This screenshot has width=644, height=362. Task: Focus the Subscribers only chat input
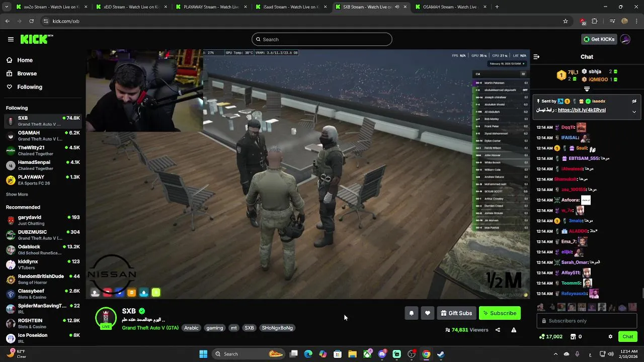click(x=587, y=321)
